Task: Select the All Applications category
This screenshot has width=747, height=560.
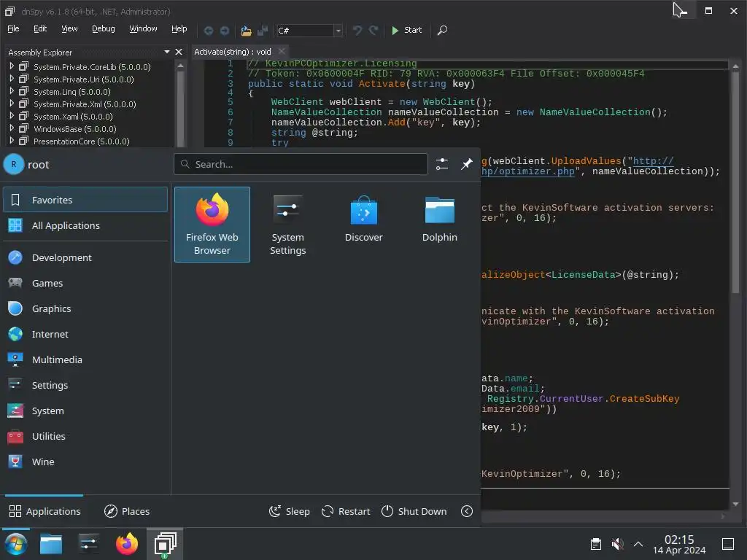Action: 85,225
